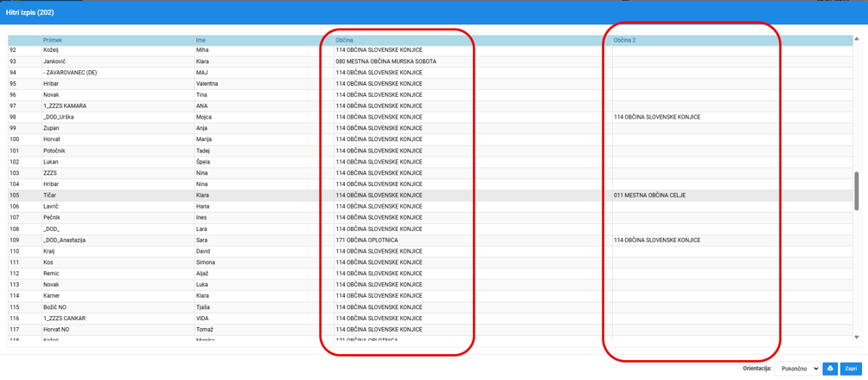This screenshot has width=868, height=380.
Task: Select the surname Lukan
Action: pos(50,162)
